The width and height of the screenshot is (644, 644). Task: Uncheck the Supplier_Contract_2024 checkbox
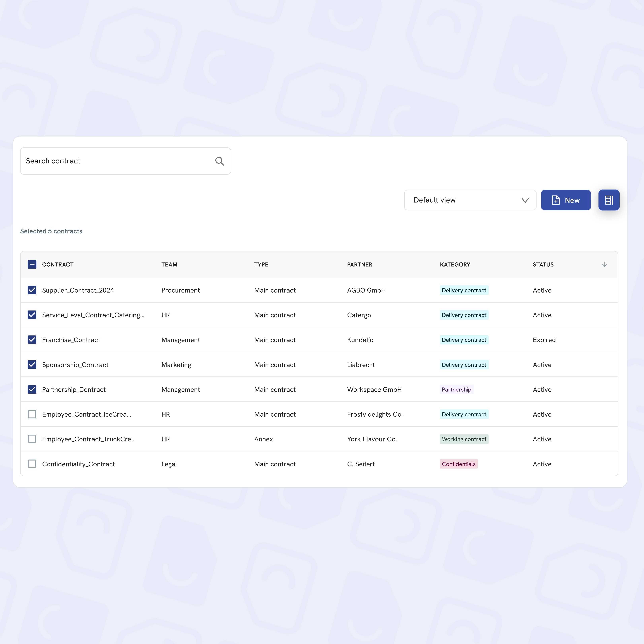pos(32,290)
